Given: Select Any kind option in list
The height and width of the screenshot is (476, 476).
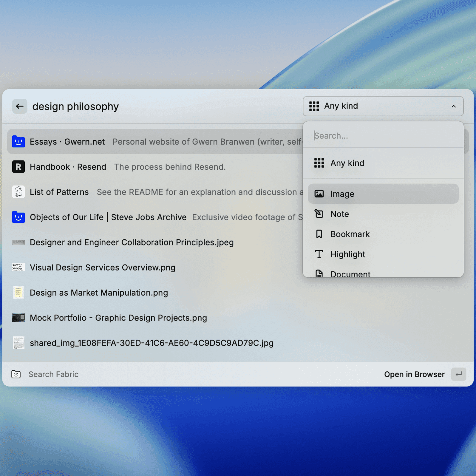Looking at the screenshot, I should coord(383,163).
